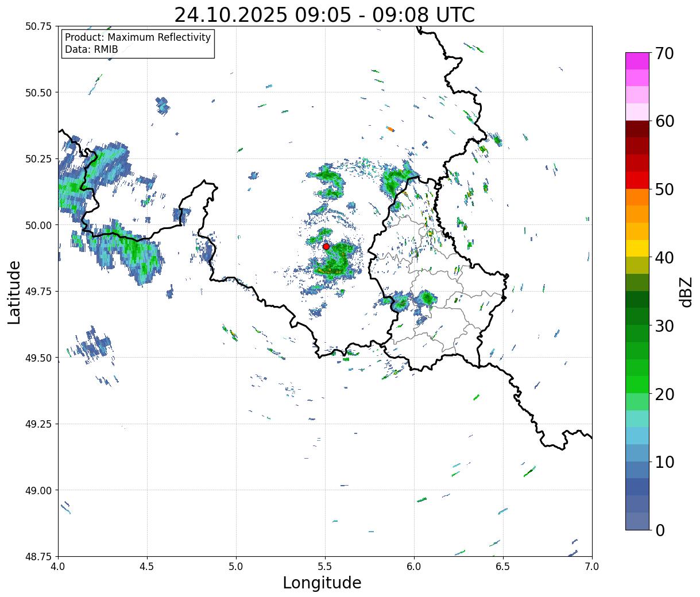This screenshot has height=597, width=700.
Task: Click the 'Latitude' axis label
Action: click(14, 292)
